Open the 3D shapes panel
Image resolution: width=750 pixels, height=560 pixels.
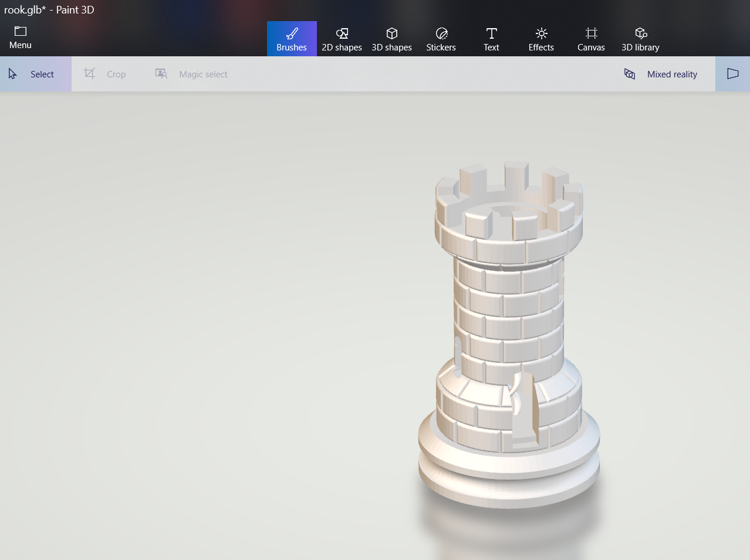[391, 39]
